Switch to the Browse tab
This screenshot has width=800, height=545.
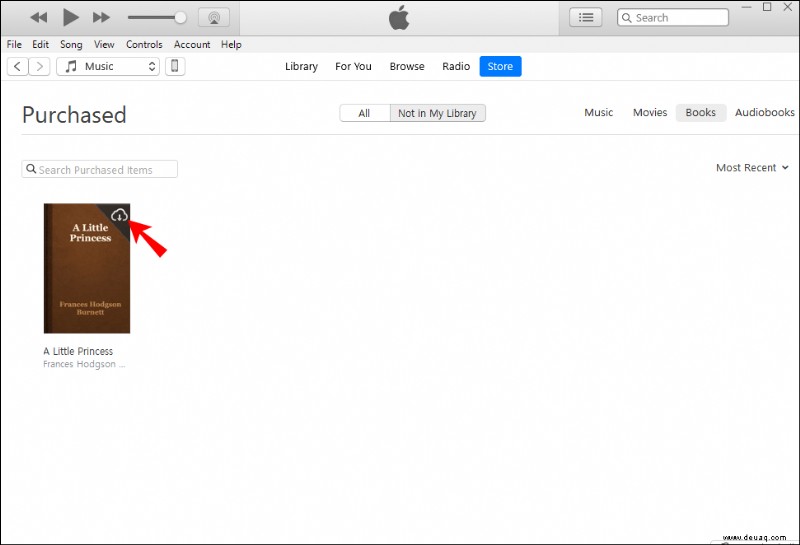407,66
